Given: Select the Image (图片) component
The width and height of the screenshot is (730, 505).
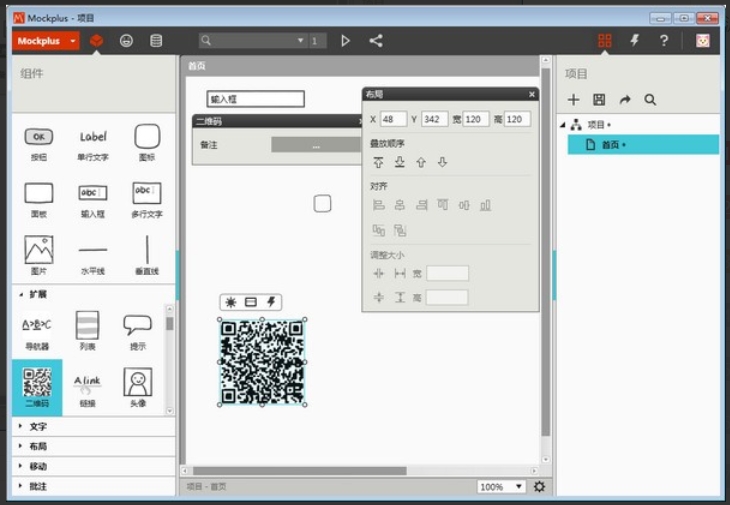Looking at the screenshot, I should click(x=38, y=254).
